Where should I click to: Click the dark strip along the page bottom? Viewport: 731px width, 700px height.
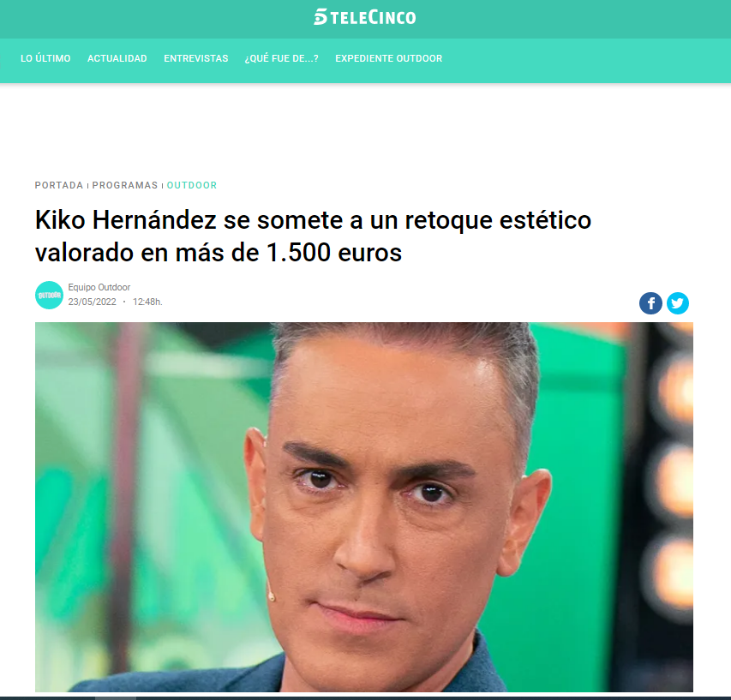click(x=365, y=698)
